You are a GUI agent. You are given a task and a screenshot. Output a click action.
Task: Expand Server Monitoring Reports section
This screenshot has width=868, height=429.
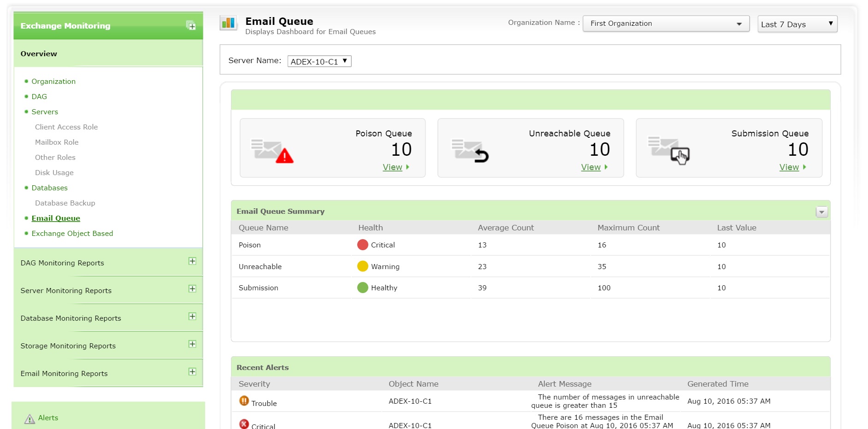[x=192, y=289]
